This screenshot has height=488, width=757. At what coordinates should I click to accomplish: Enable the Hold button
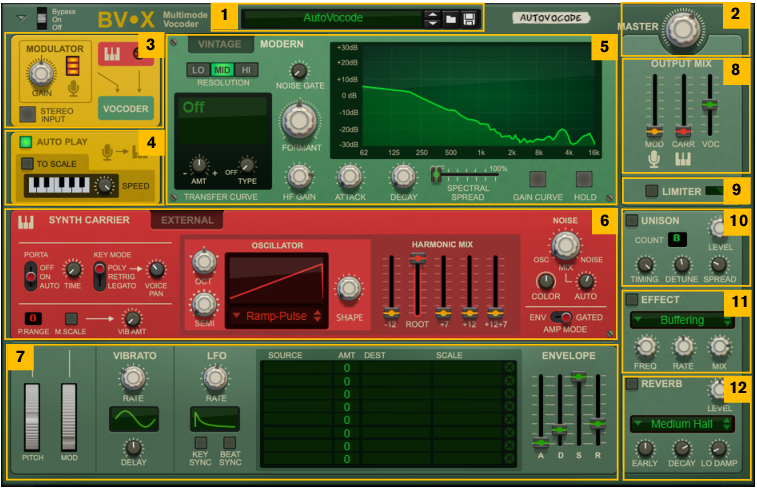point(584,179)
